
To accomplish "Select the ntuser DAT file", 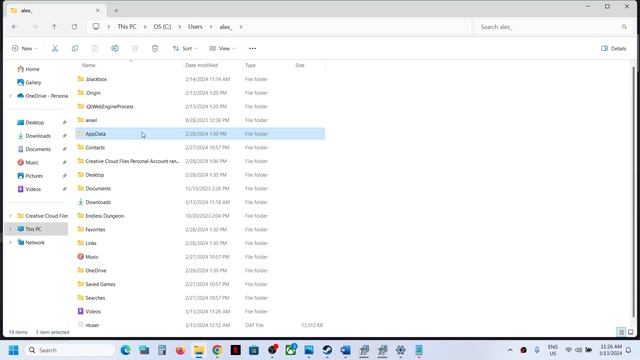I will pyautogui.click(x=200, y=325).
